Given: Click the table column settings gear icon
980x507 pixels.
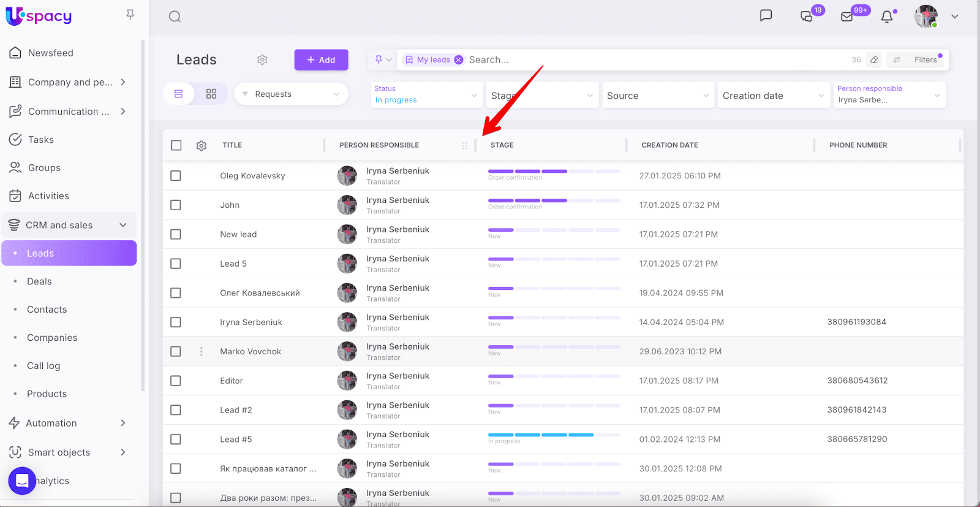Looking at the screenshot, I should 201,145.
